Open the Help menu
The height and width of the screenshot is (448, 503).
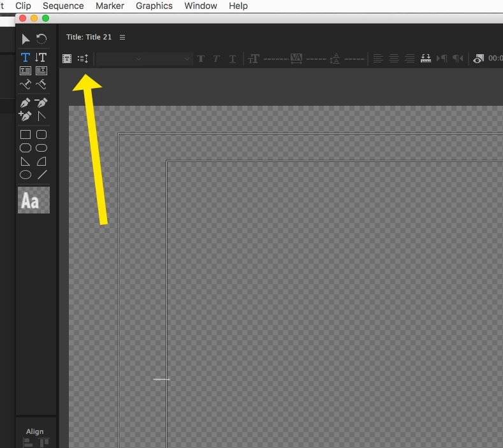point(238,6)
